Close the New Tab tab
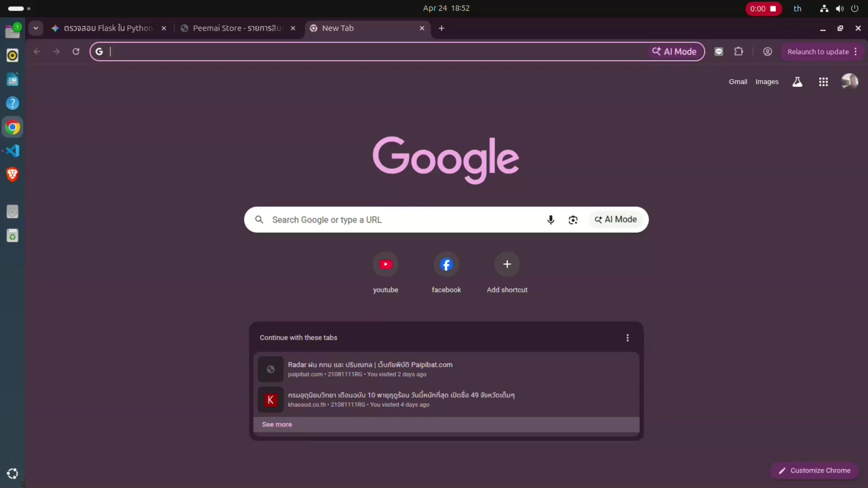Image resolution: width=868 pixels, height=488 pixels. click(422, 28)
